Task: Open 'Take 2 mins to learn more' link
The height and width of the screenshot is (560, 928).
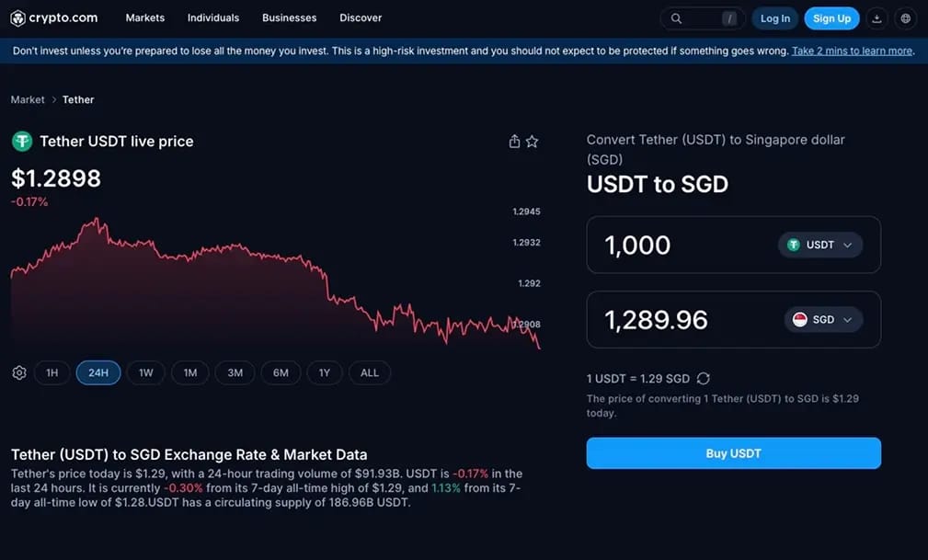Action: (x=852, y=51)
